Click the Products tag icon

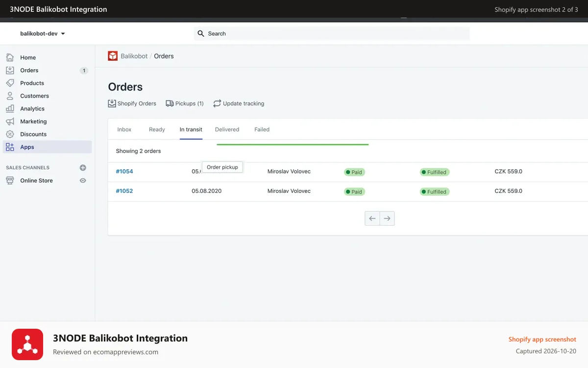point(10,83)
